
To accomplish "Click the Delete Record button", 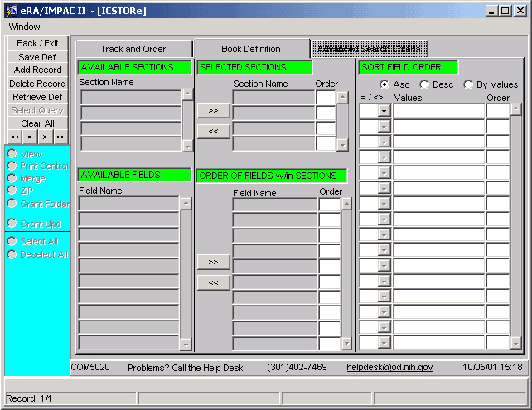I will pos(37,84).
